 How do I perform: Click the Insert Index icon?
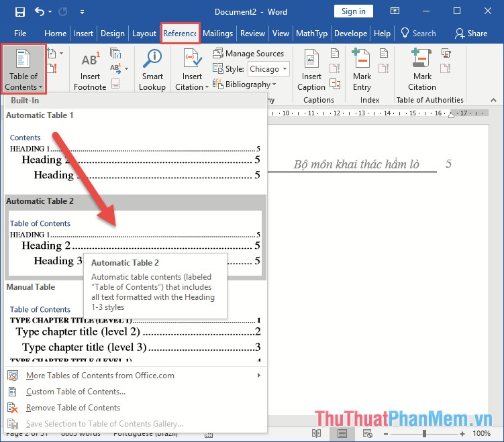(x=384, y=54)
